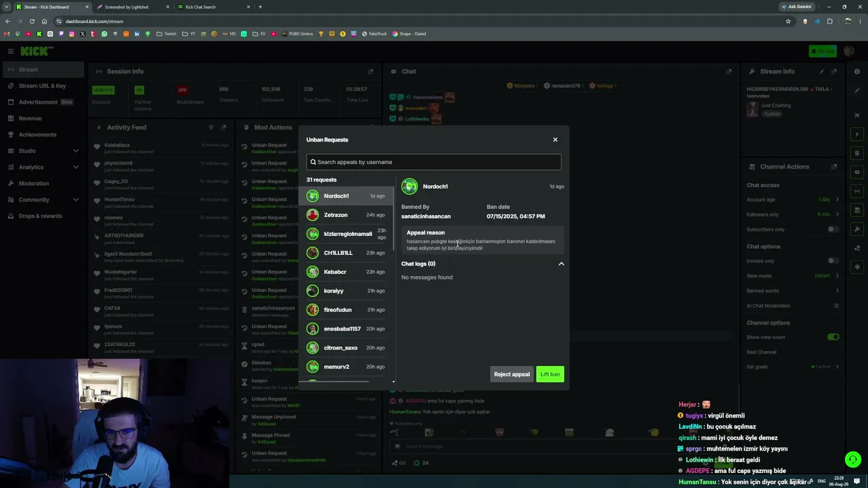Bookmark this page with the star icon
This screenshot has height=488, width=868.
[788, 21]
